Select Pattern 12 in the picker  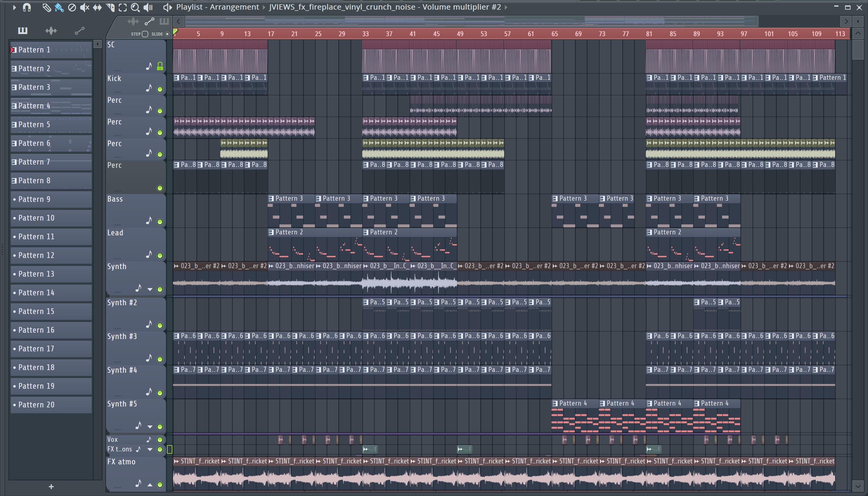tap(51, 255)
